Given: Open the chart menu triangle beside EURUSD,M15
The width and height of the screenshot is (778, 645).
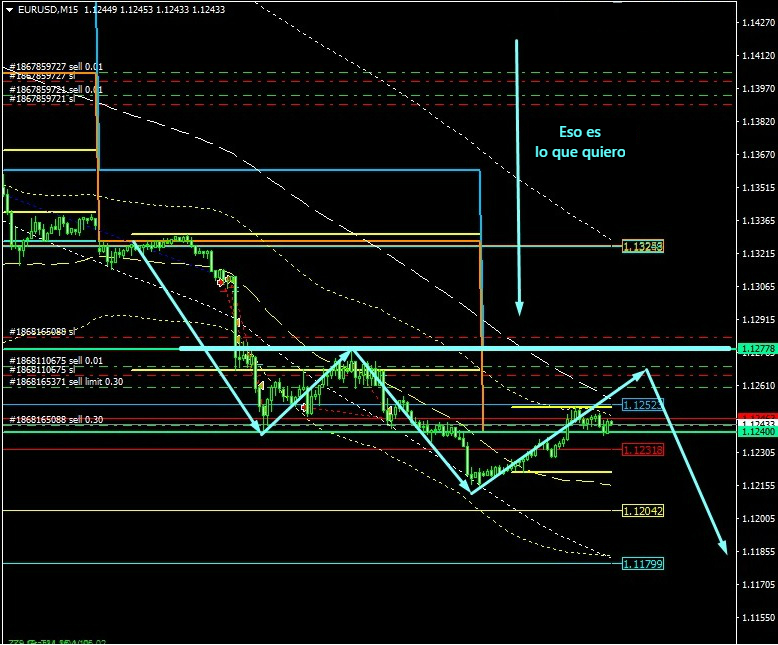Looking at the screenshot, I should (8, 10).
